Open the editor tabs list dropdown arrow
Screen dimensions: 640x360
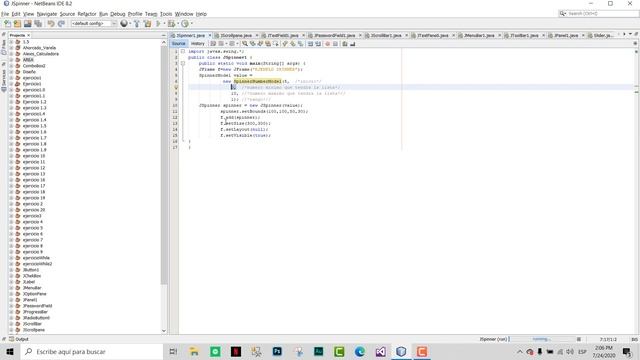coord(630,35)
